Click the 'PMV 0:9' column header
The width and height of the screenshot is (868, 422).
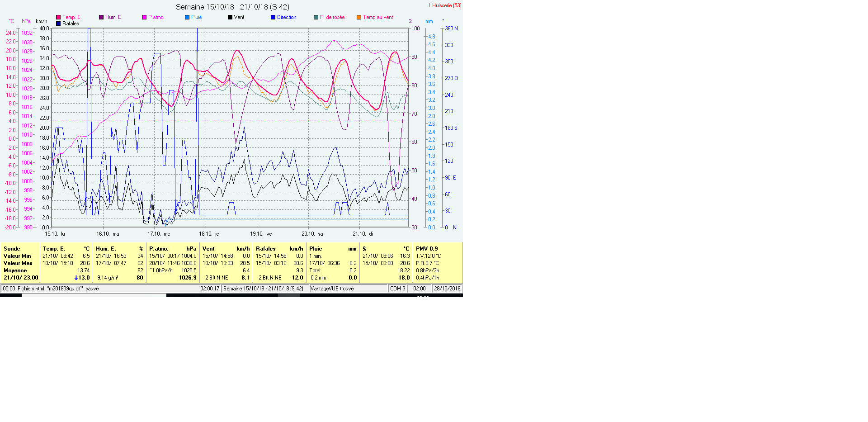[x=427, y=249]
